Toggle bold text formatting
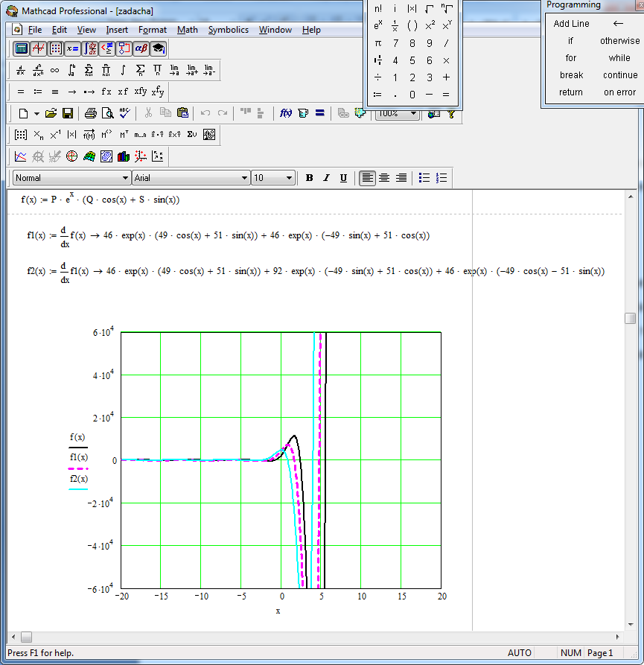The width and height of the screenshot is (644, 665). click(310, 178)
